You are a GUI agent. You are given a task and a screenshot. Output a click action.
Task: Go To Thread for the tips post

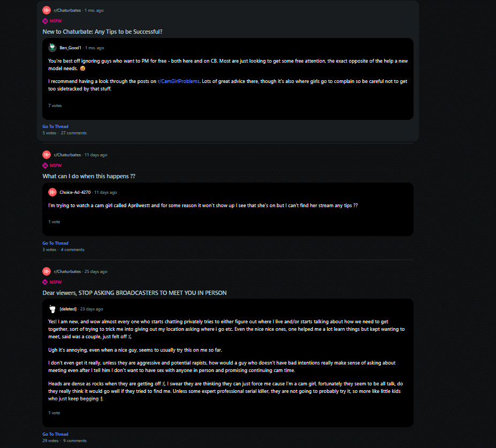(x=56, y=126)
